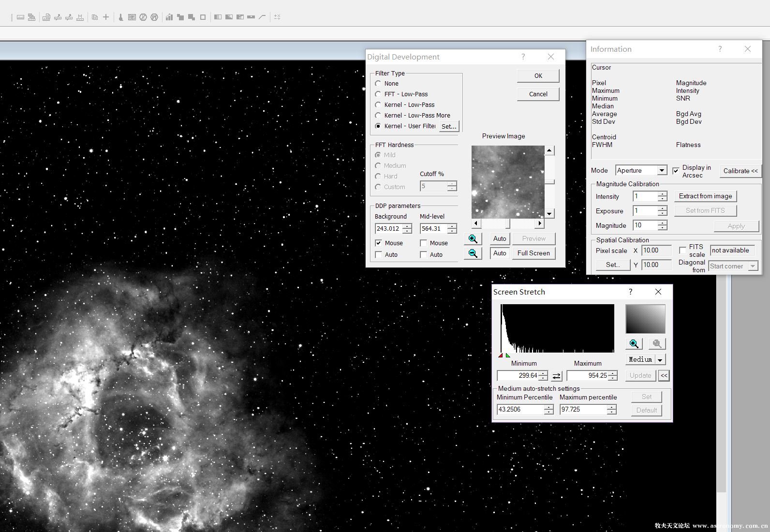Screen dimensions: 770x532
Task: Click the hollow square toolbar icon
Action: pyautogui.click(x=203, y=17)
